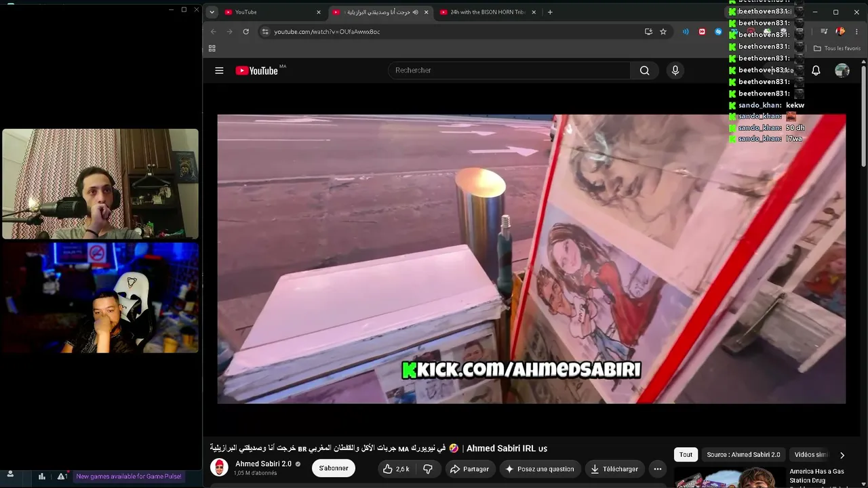Click the bar-chart stats icon at bottom left
This screenshot has height=488, width=868.
42,476
